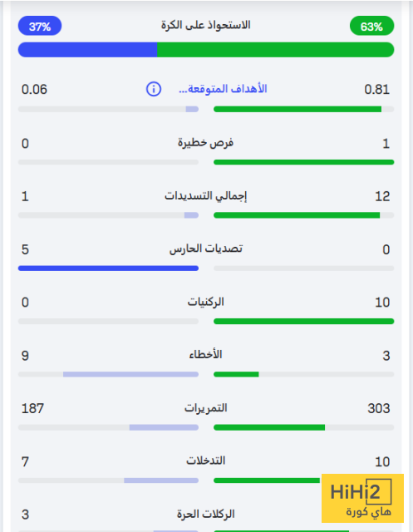Select the إجمالي التسديدات stat label
The height and width of the screenshot is (532, 413).
pyautogui.click(x=206, y=196)
